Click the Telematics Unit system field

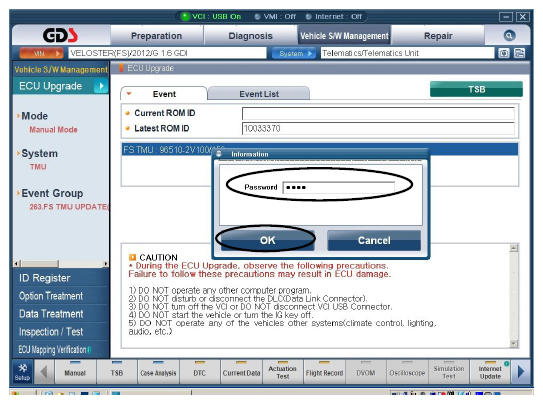(x=407, y=53)
